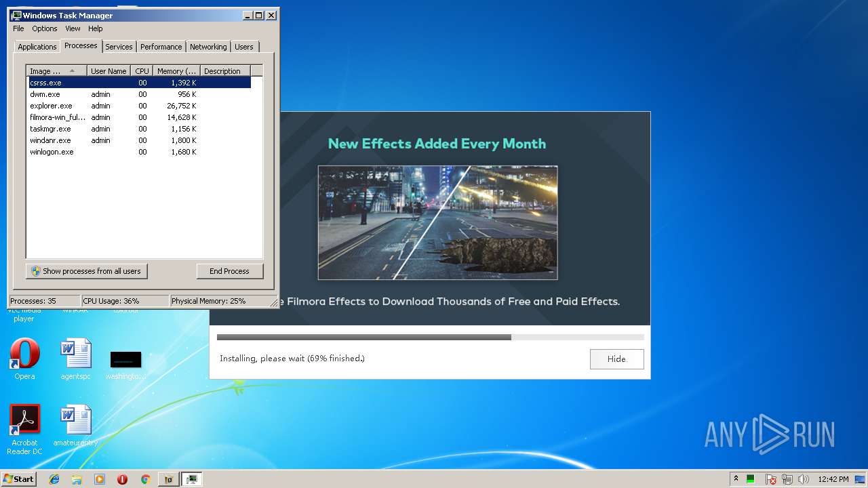Click the shield icon on Show processes button
Image resolution: width=868 pixels, height=488 pixels.
pyautogui.click(x=36, y=271)
